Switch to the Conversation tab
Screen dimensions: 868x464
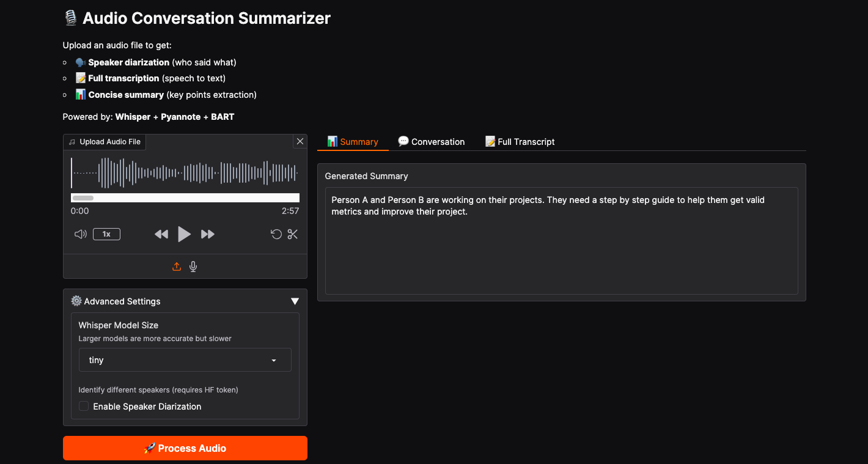pos(431,142)
